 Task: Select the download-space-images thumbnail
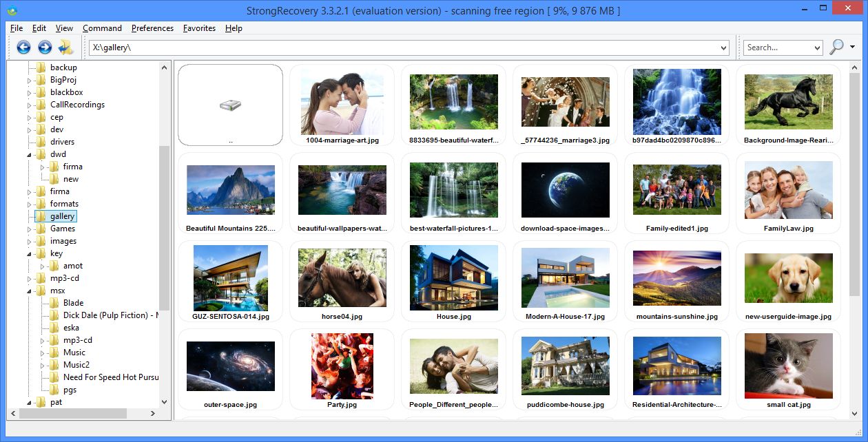(566, 193)
